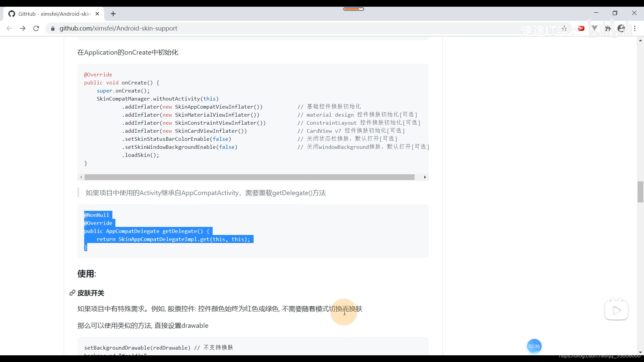Open the Extensions puzzle piece menu
Image resolution: width=644 pixels, height=362 pixels.
pos(608,28)
